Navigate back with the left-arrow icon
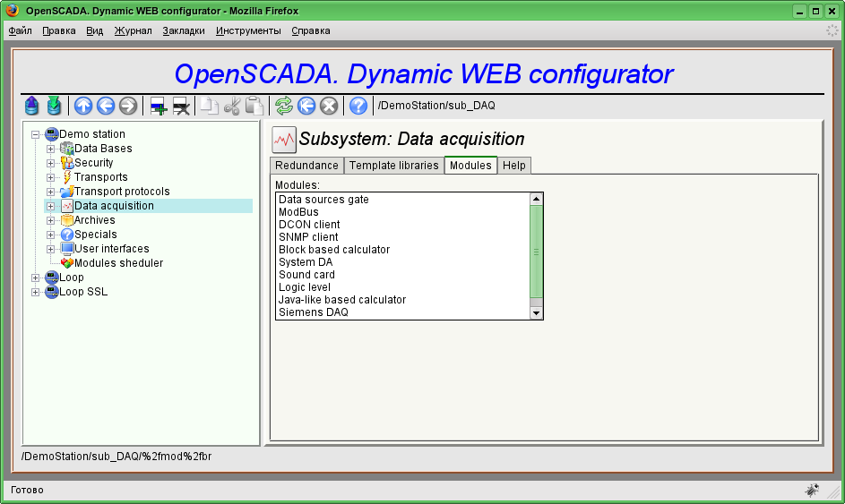Image resolution: width=845 pixels, height=504 pixels. coord(106,106)
